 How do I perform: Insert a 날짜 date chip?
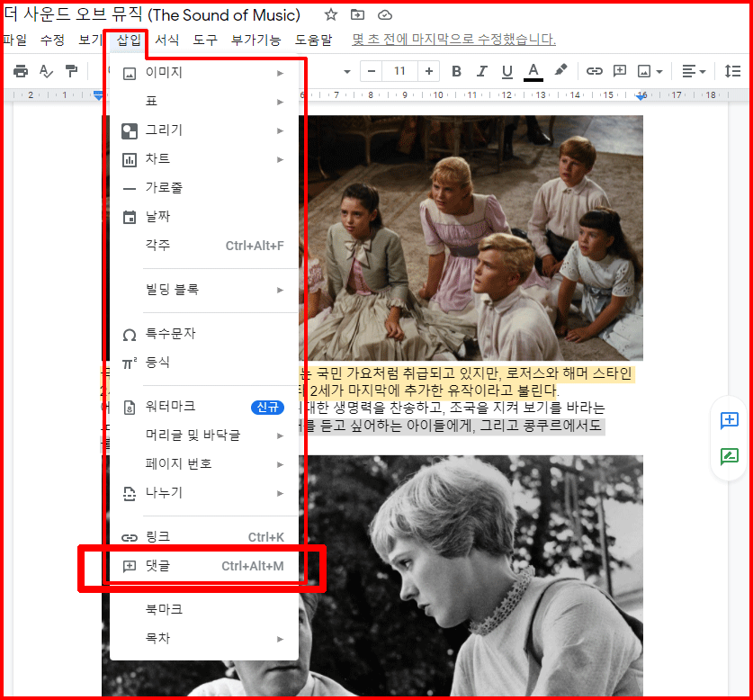pos(204,217)
